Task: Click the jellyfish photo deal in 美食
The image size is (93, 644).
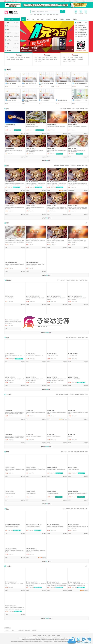Action: point(15,117)
